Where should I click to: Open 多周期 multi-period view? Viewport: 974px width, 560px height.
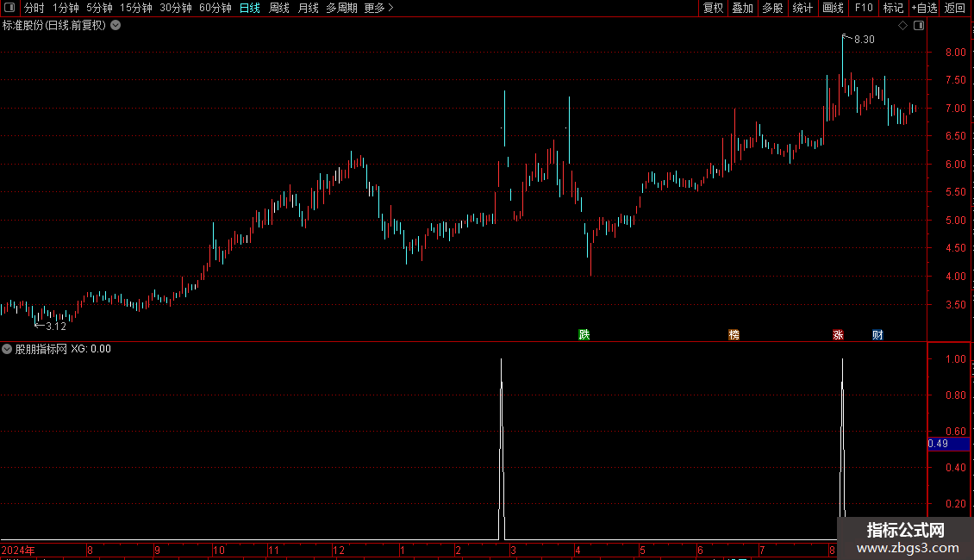[x=341, y=8]
